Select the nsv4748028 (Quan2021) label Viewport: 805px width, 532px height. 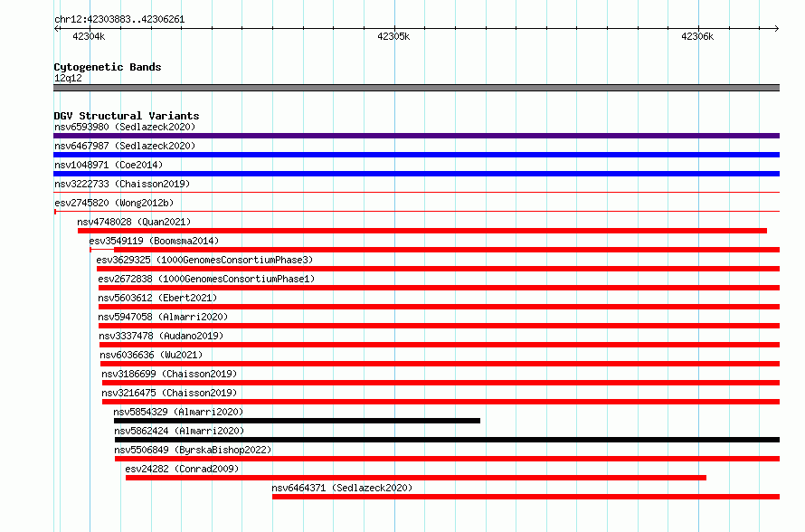(x=134, y=222)
